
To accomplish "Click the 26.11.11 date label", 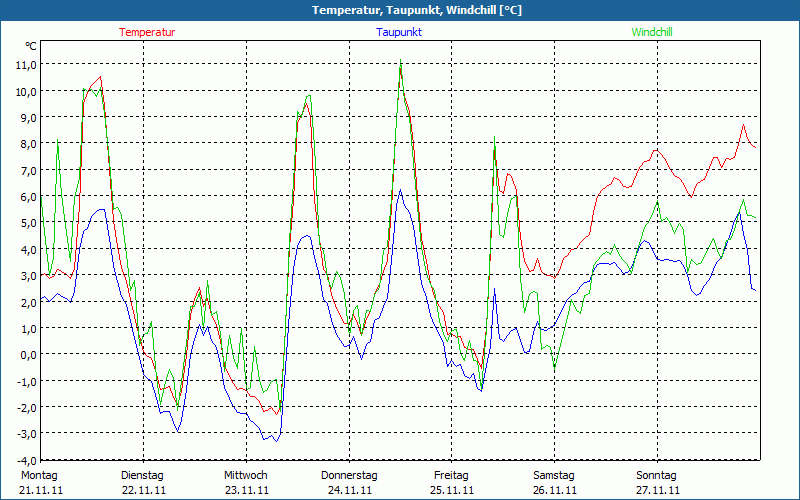I will pyautogui.click(x=555, y=490).
